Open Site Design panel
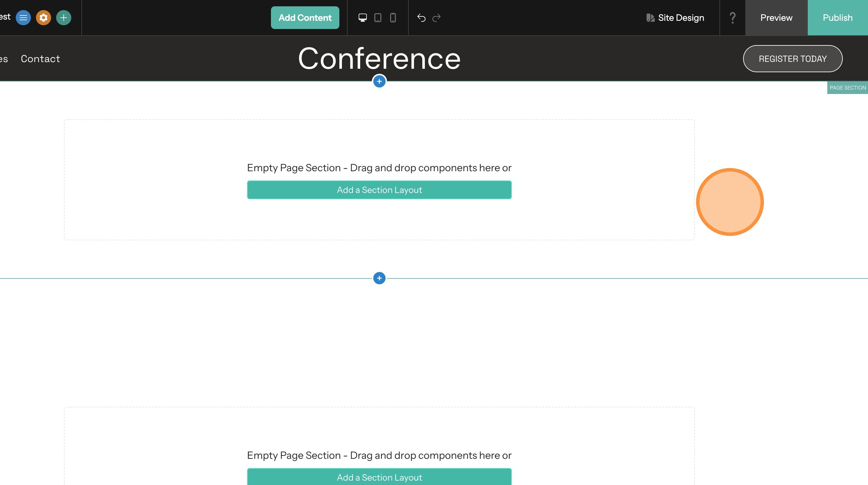 (x=675, y=18)
